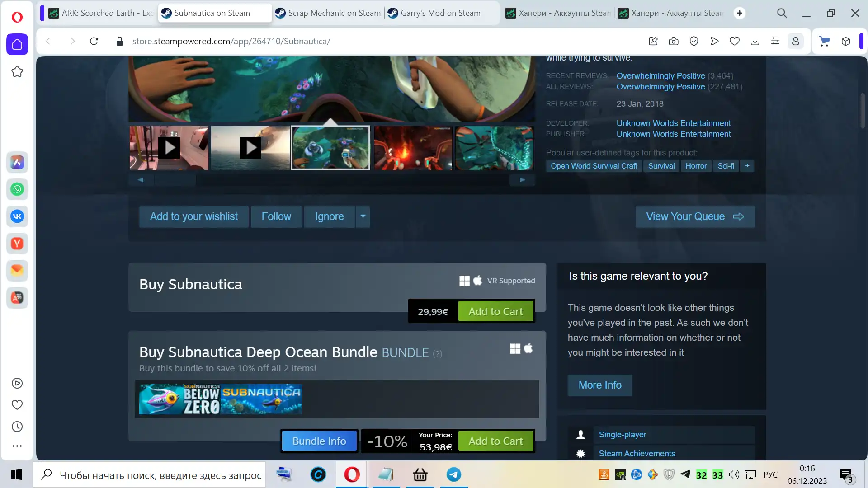
Task: Open the orange mail sidebar icon
Action: [17, 271]
